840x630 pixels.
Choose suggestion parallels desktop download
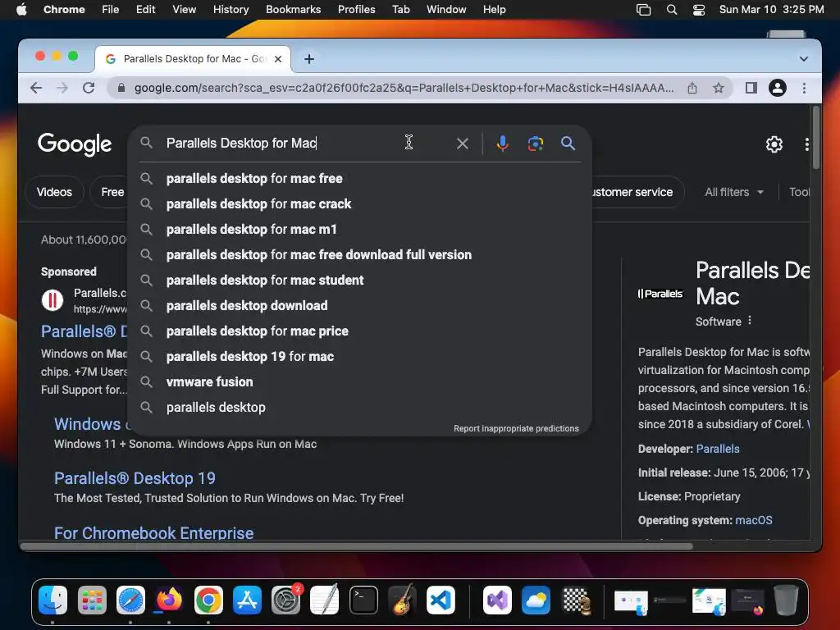[359, 306]
